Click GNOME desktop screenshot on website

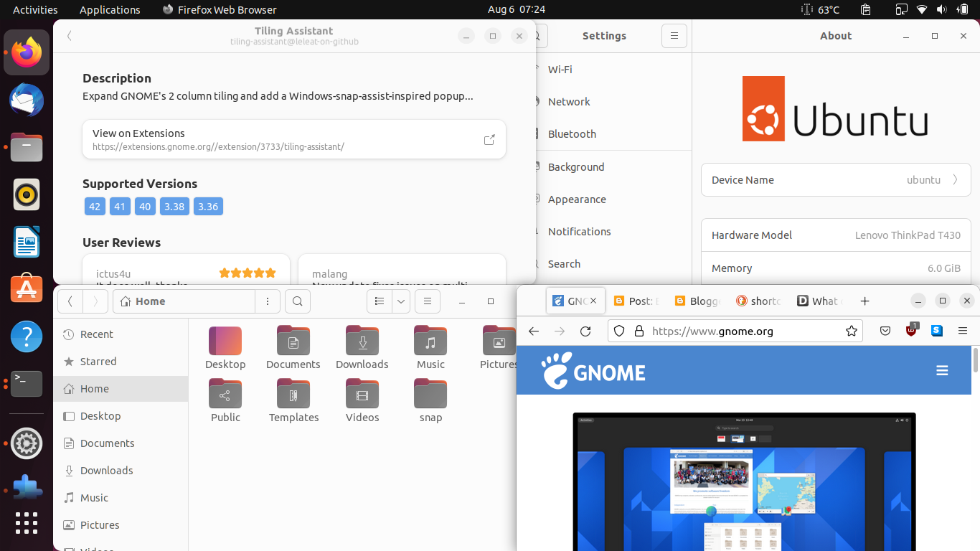click(744, 481)
